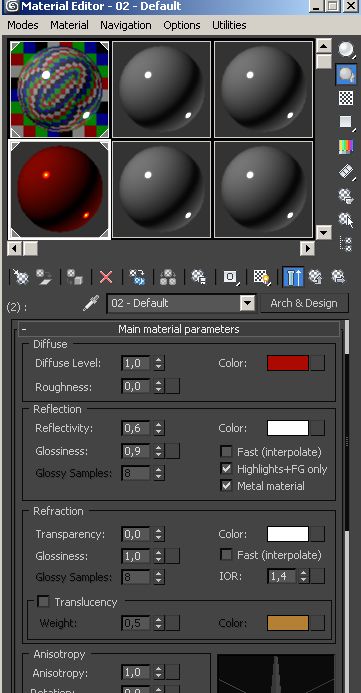Click the Reflectivity value field
The height and width of the screenshot is (693, 361).
click(136, 428)
